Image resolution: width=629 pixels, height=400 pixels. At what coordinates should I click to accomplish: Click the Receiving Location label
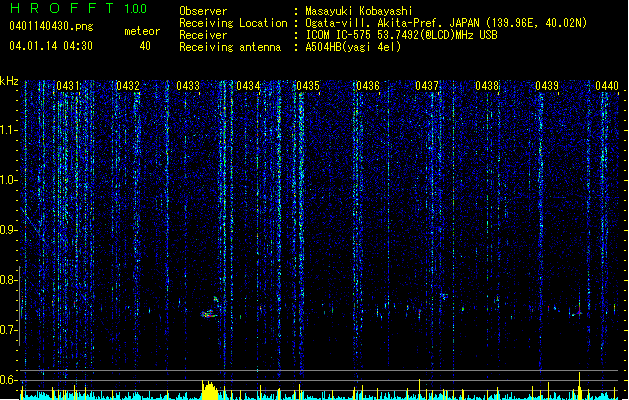click(x=233, y=23)
